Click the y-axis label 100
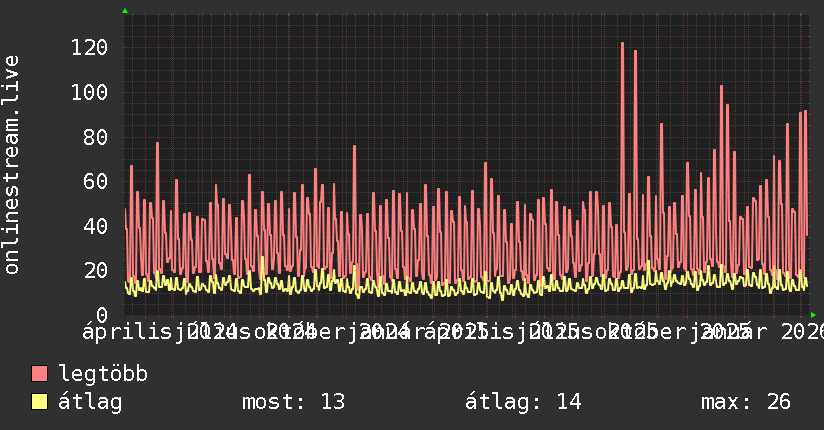824x430 pixels. coord(89,93)
